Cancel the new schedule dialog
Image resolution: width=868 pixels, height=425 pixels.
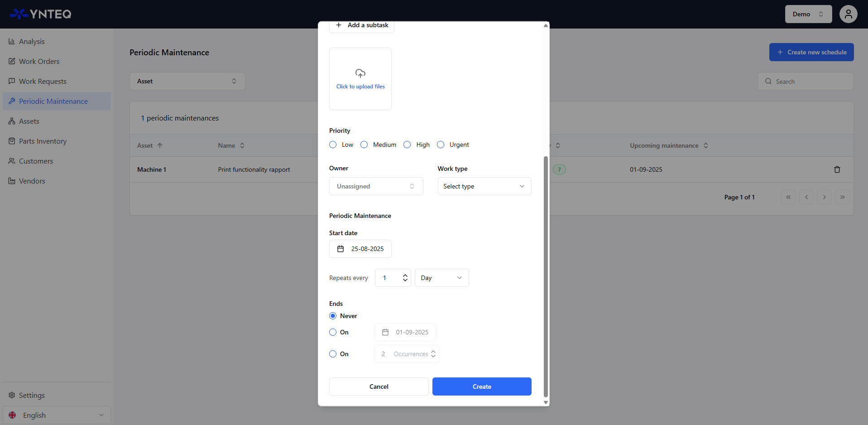(x=379, y=386)
